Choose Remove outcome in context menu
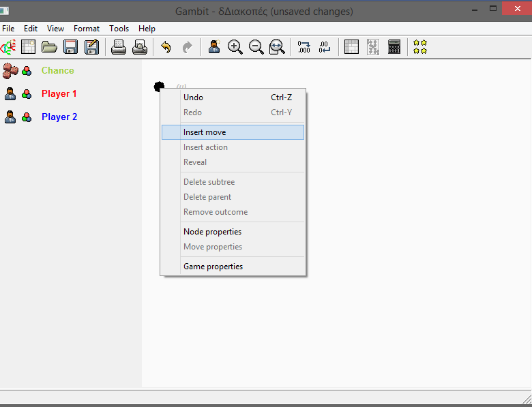The height and width of the screenshot is (409, 532). coord(233,212)
